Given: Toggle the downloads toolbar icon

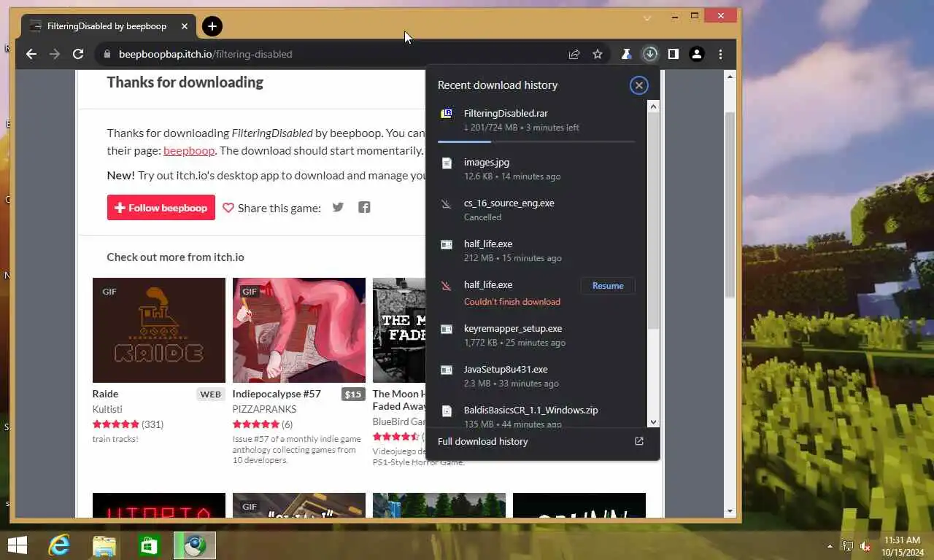Looking at the screenshot, I should (649, 54).
